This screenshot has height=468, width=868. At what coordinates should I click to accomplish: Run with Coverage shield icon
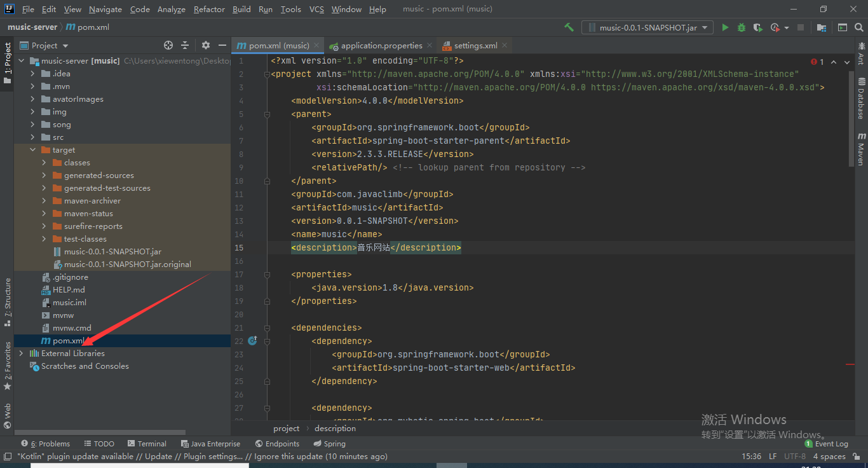(x=757, y=27)
